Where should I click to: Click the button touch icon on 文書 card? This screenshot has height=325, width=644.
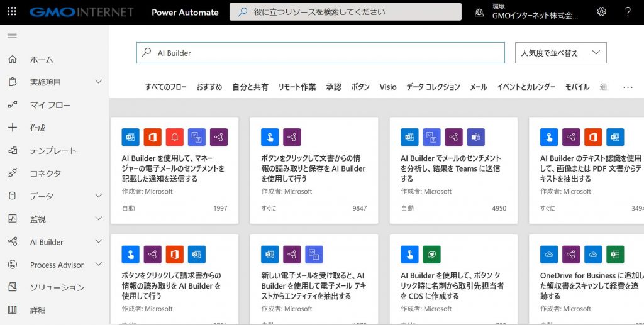pyautogui.click(x=270, y=137)
